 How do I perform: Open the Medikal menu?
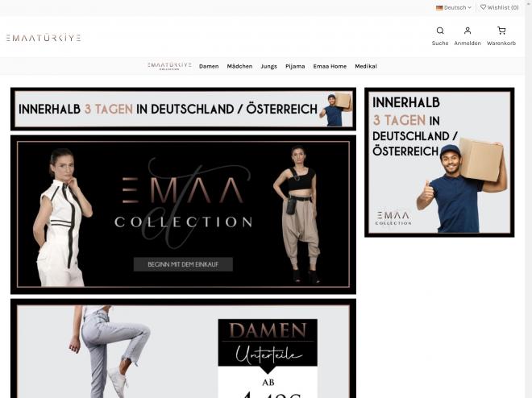tap(366, 66)
